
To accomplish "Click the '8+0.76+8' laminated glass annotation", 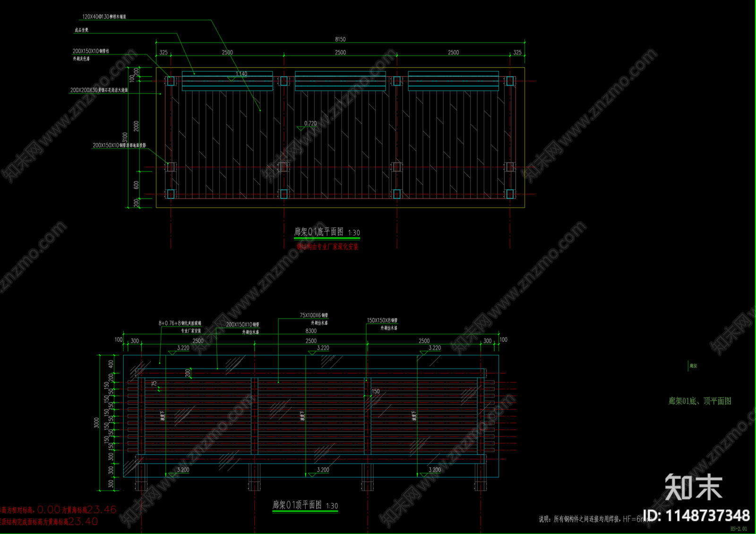I will pyautogui.click(x=180, y=323).
